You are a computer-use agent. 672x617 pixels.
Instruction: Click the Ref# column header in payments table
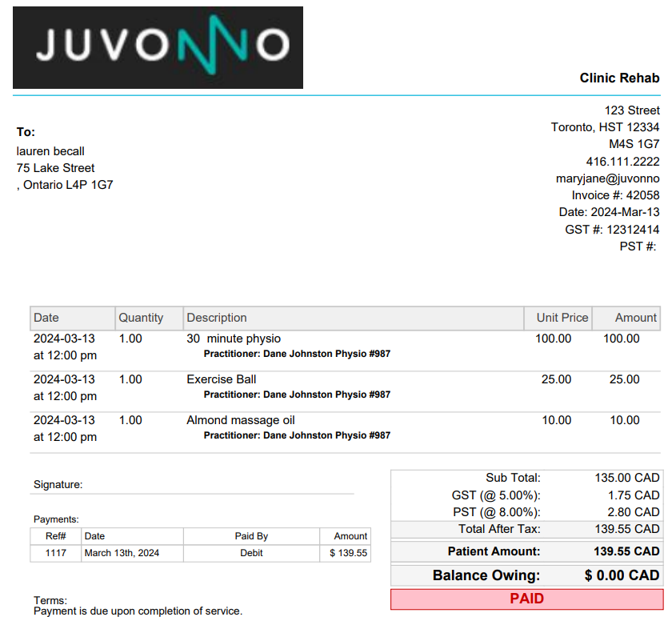[56, 536]
